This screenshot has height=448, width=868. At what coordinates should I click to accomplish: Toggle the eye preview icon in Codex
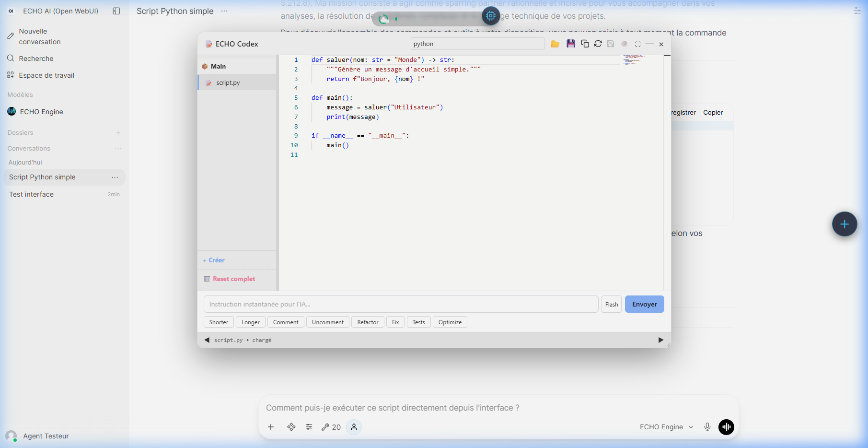point(624,44)
